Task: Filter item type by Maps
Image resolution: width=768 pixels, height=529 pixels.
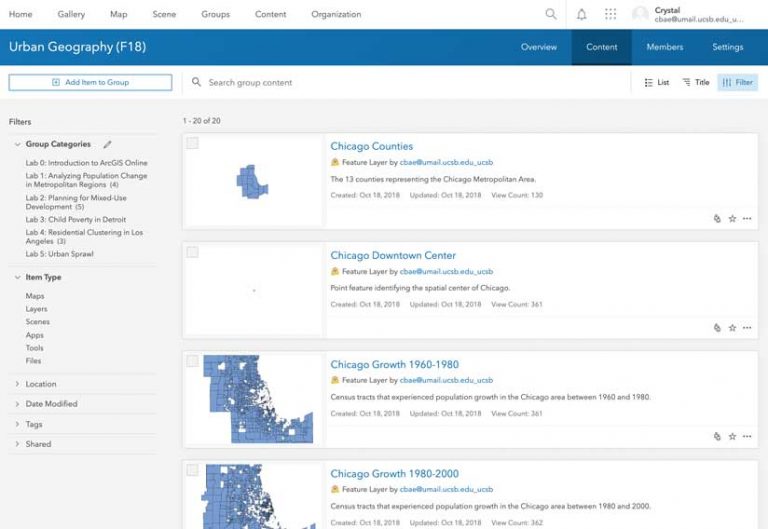Action: point(35,296)
